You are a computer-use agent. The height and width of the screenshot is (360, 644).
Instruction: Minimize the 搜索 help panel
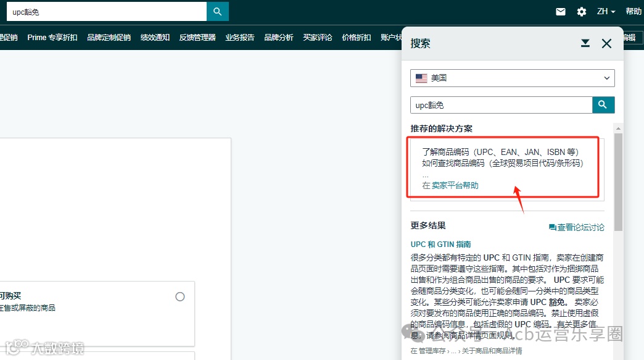click(585, 43)
